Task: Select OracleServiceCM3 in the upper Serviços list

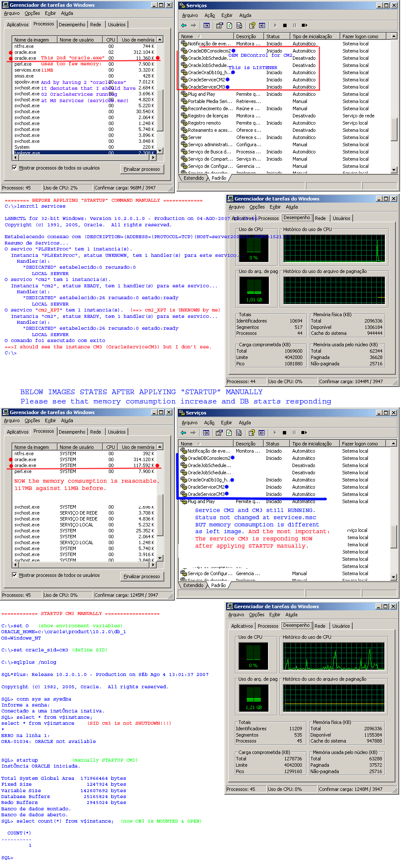Action: [x=206, y=87]
